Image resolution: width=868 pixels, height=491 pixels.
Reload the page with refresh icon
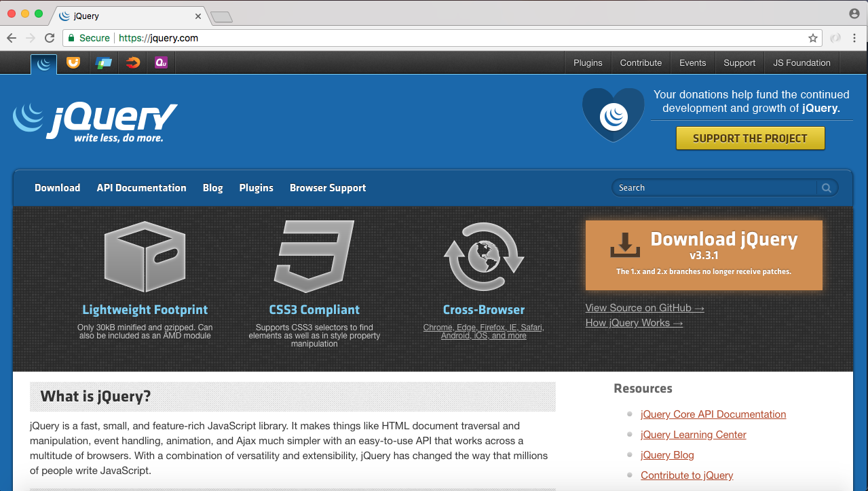pos(50,38)
